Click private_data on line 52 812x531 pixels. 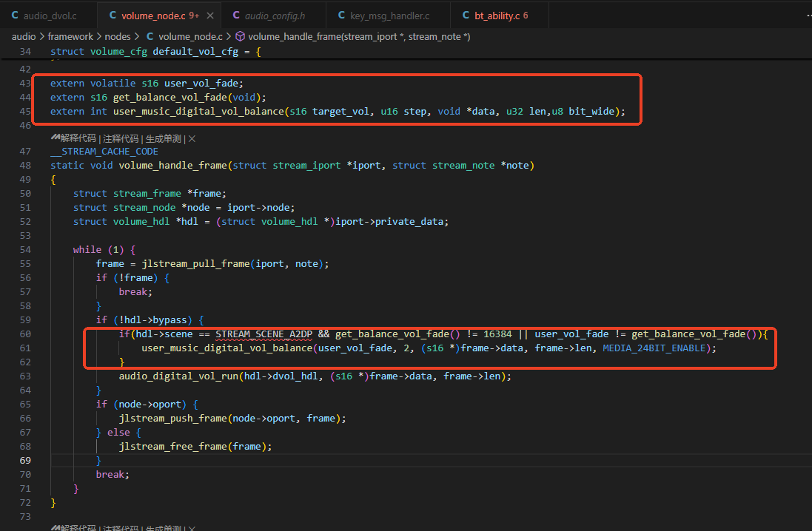pos(409,222)
